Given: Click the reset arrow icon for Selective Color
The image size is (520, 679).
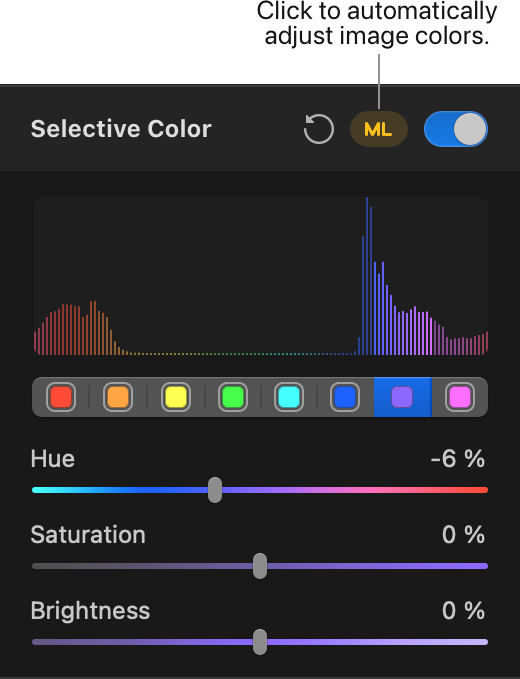Looking at the screenshot, I should click(x=319, y=129).
